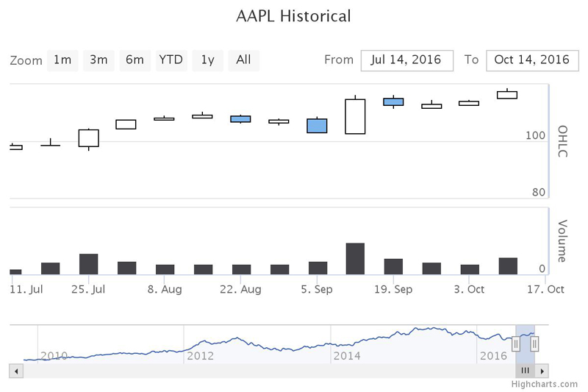Select the 3m zoom range button
The width and height of the screenshot is (588, 392).
[x=98, y=60]
